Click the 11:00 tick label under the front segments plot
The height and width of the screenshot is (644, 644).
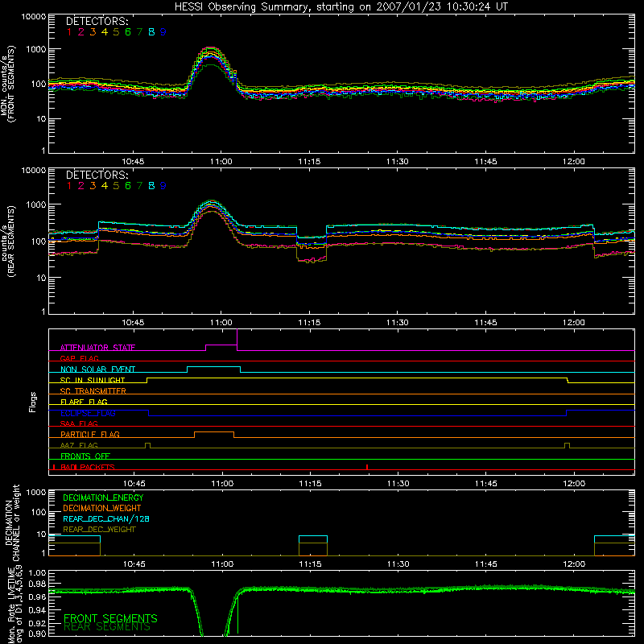coord(221,162)
